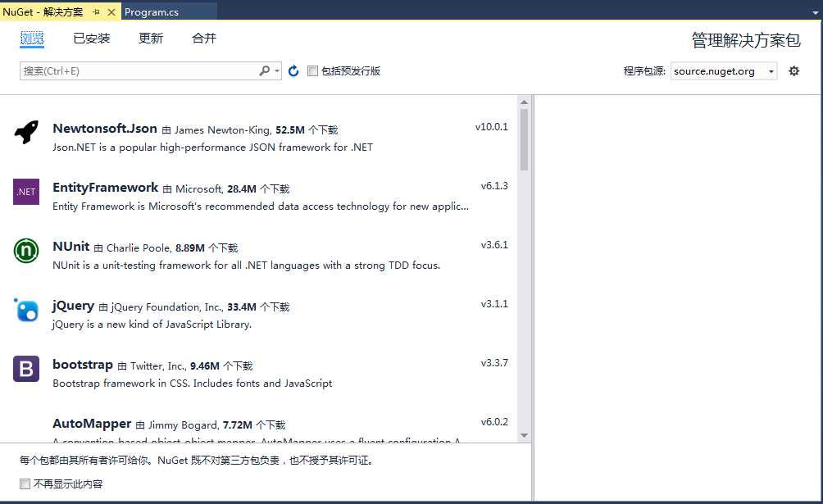Click version v3.3.7 of bootstrap
This screenshot has width=823, height=504.
[494, 362]
